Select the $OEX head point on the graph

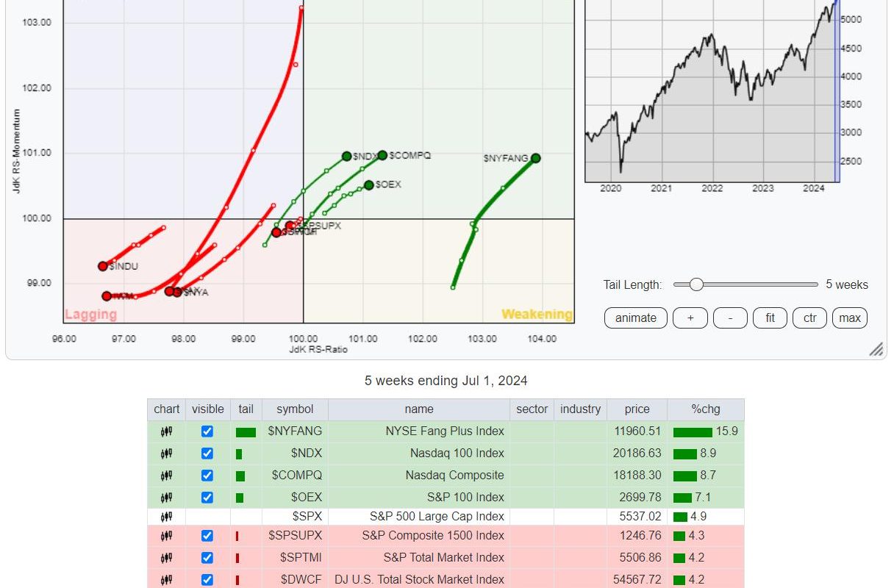tap(369, 185)
